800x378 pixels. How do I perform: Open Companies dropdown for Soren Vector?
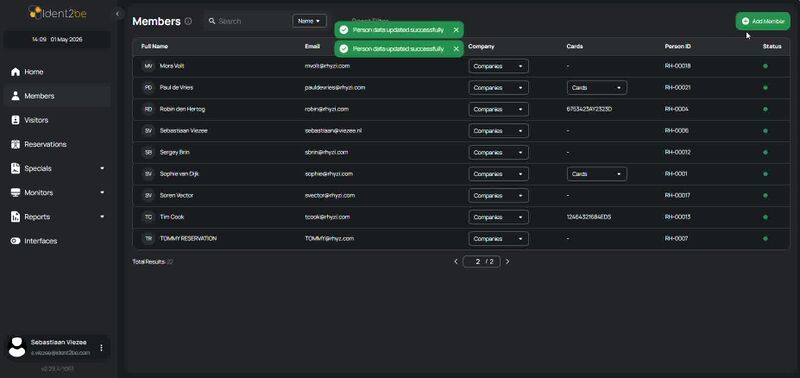pyautogui.click(x=498, y=195)
